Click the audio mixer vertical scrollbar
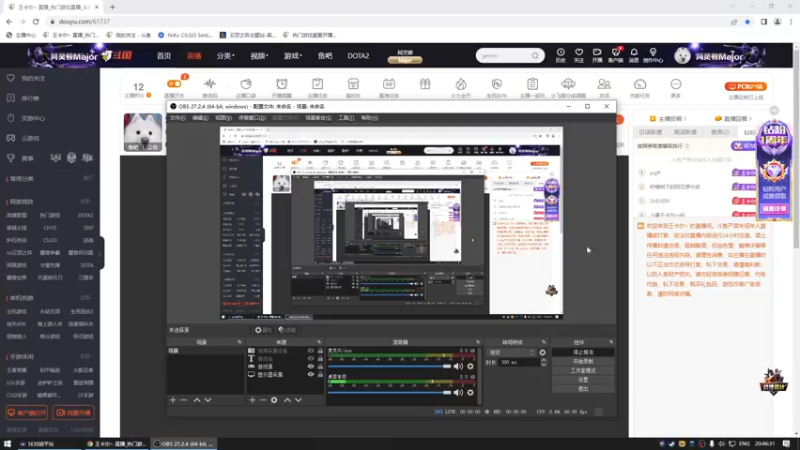Viewport: 800px width, 450px height. pos(479,375)
